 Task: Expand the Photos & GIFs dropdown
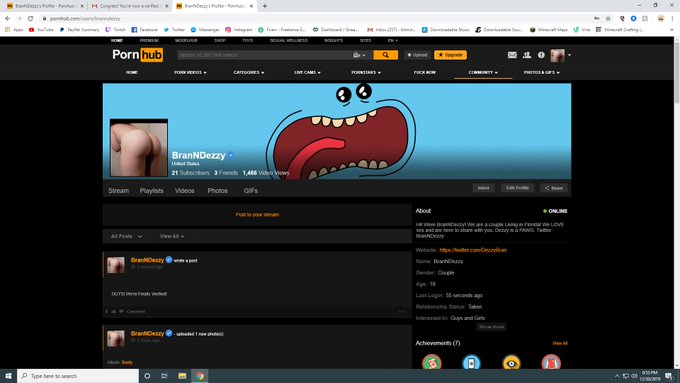pos(542,72)
